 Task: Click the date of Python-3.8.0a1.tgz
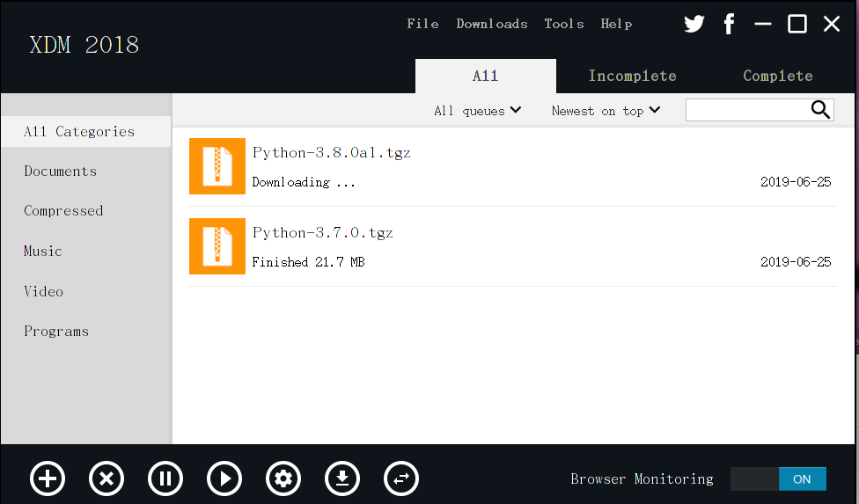point(796,182)
